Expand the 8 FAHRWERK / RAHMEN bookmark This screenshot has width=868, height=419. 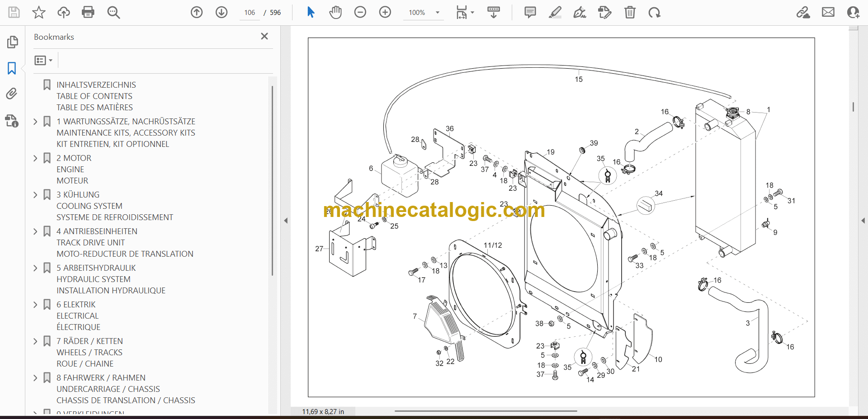pyautogui.click(x=36, y=378)
